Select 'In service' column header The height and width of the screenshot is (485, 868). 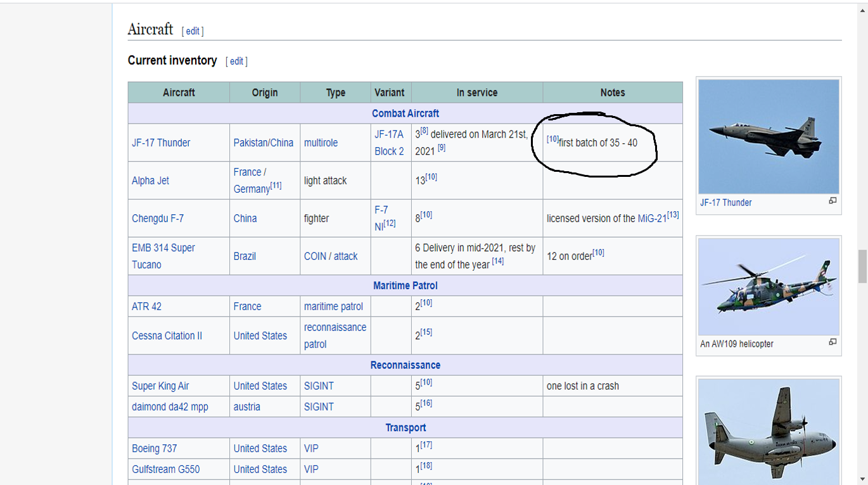click(477, 93)
